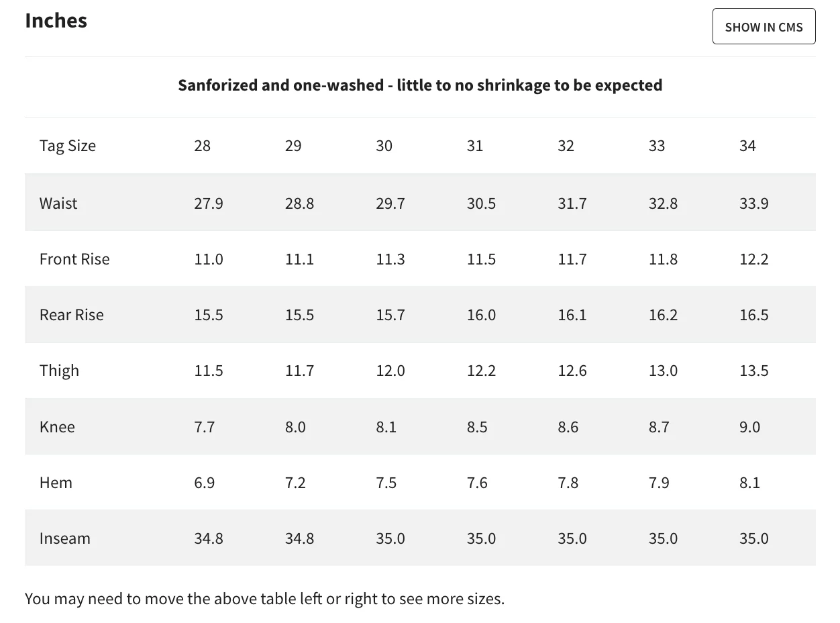The width and height of the screenshot is (840, 623).
Task: Click the Knee row label
Action: coord(57,427)
